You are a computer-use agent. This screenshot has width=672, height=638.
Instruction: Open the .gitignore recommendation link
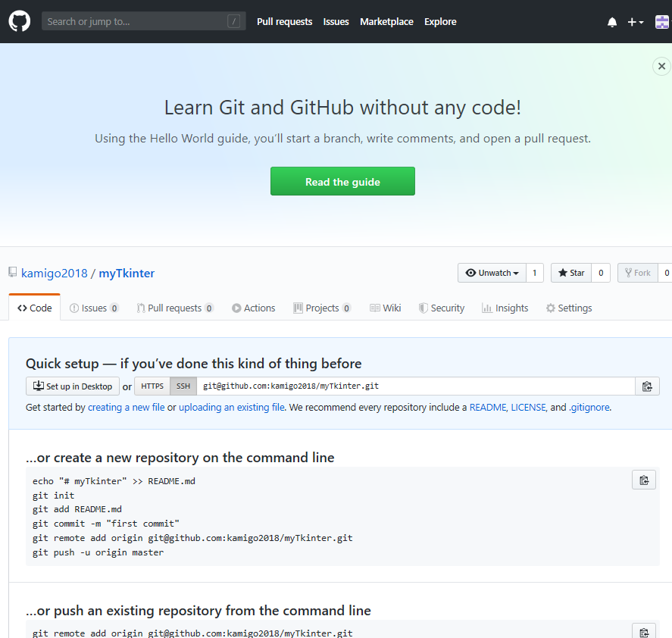tap(589, 407)
